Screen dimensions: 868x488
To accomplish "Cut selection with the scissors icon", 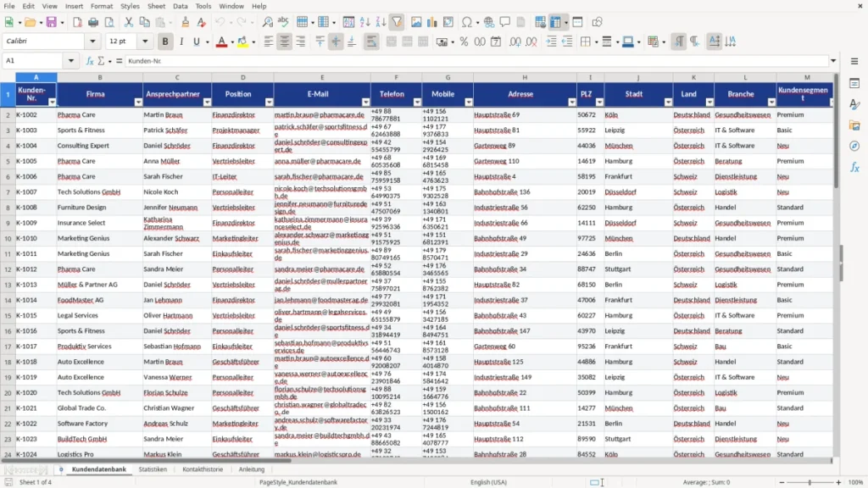I will [x=129, y=22].
